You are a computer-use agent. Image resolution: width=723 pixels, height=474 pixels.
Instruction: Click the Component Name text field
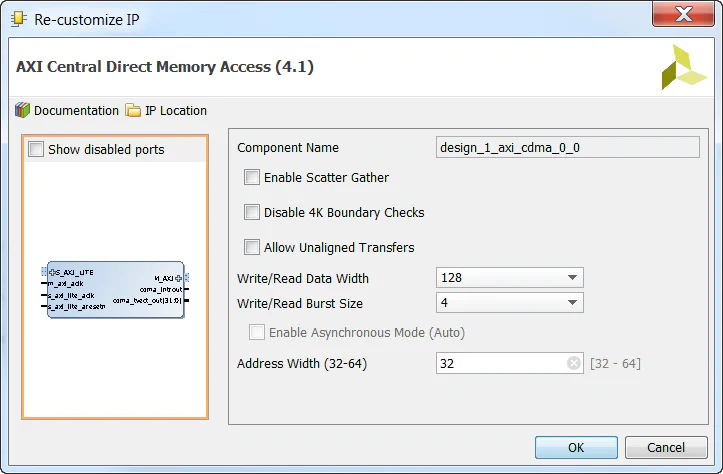(x=568, y=148)
